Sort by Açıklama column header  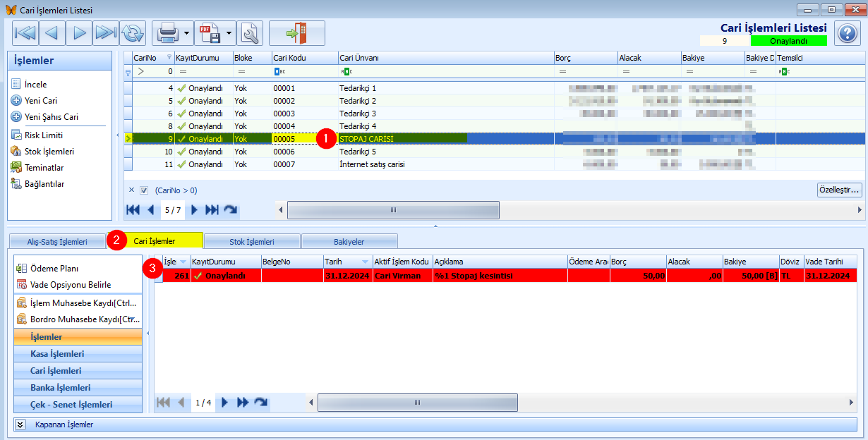pyautogui.click(x=500, y=262)
